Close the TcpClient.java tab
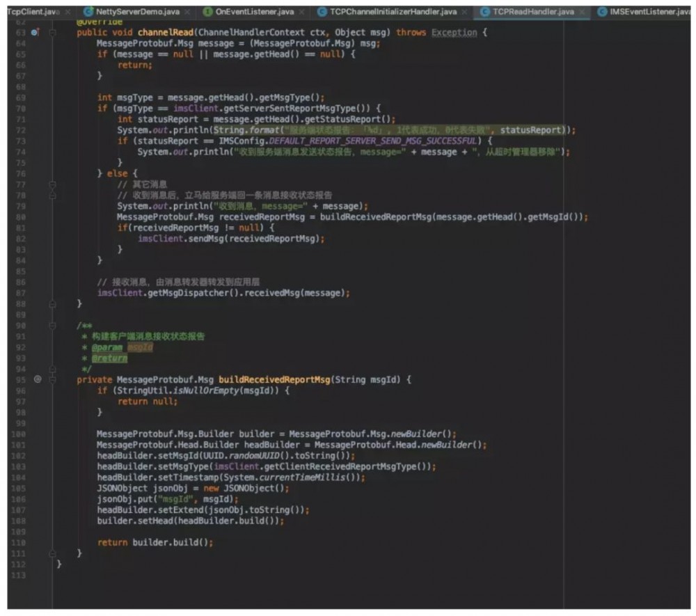The width and height of the screenshot is (696, 616). [68, 12]
